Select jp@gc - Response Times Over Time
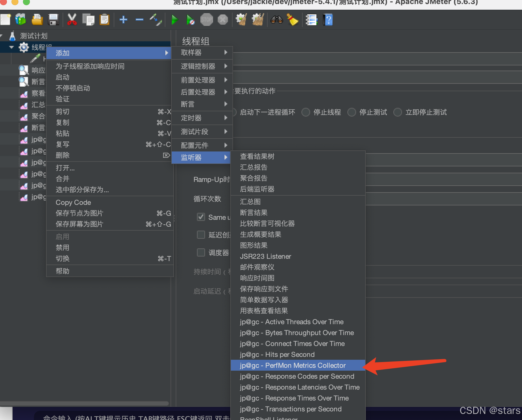The width and height of the screenshot is (522, 420). (298, 398)
